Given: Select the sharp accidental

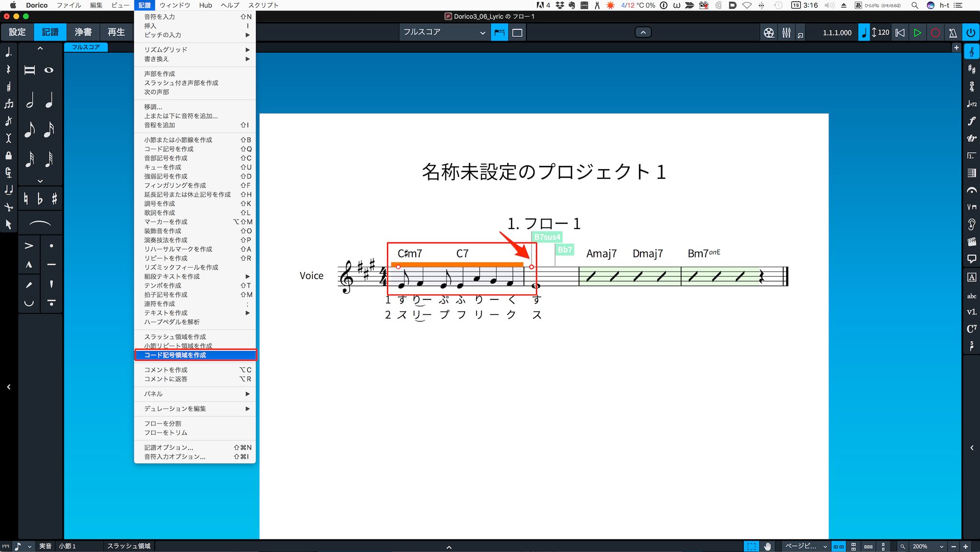Looking at the screenshot, I should coord(55,198).
